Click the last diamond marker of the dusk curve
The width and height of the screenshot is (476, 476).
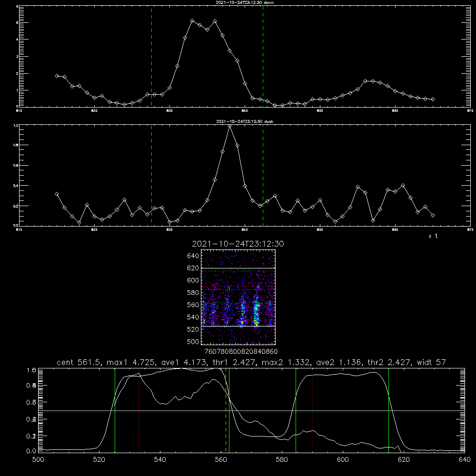(x=433, y=215)
